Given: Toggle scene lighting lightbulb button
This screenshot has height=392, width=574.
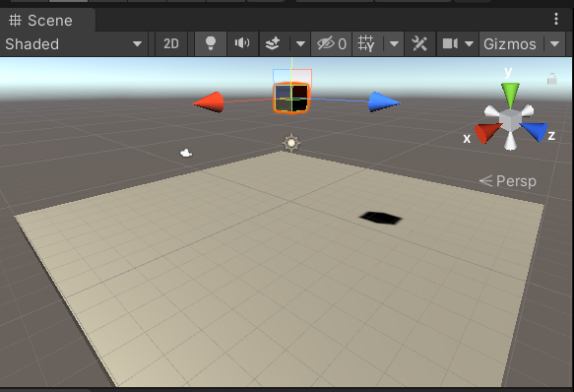Looking at the screenshot, I should [211, 44].
